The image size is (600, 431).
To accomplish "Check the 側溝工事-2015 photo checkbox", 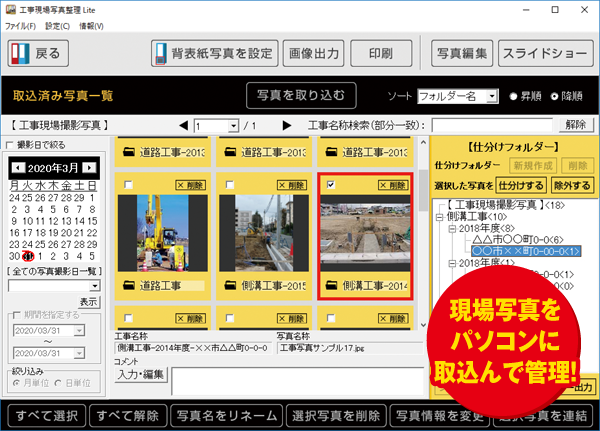I will (x=230, y=185).
